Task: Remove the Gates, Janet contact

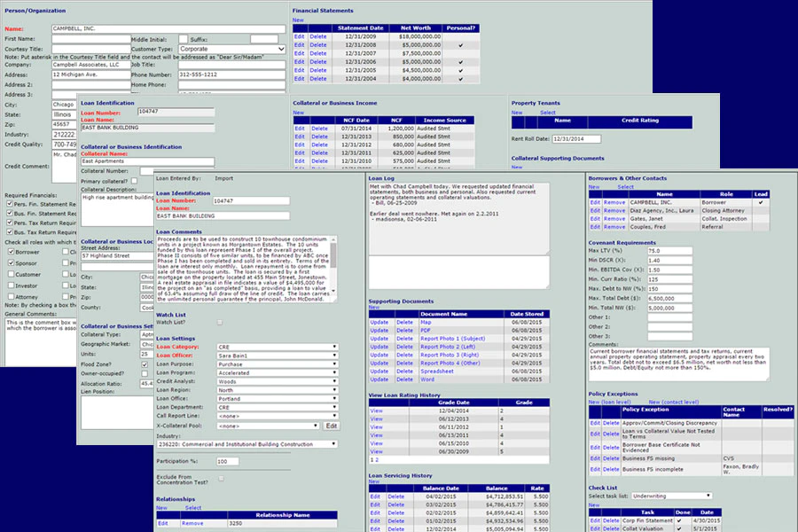Action: click(614, 219)
